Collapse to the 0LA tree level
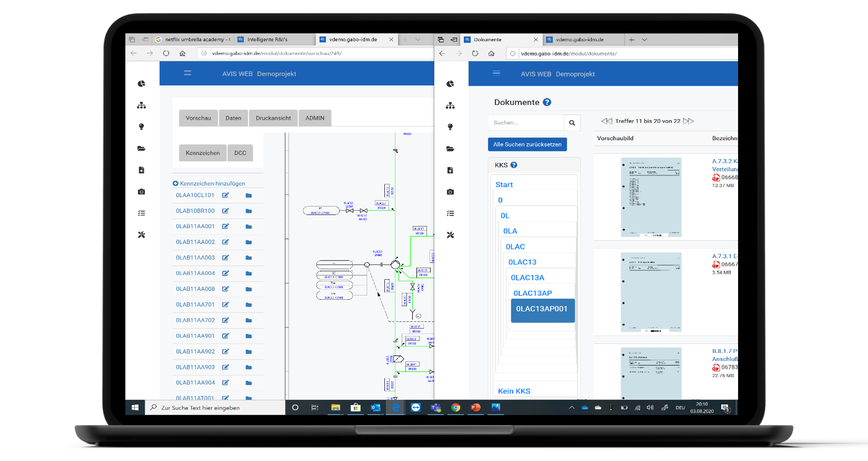The width and height of the screenshot is (868, 461). click(x=510, y=231)
